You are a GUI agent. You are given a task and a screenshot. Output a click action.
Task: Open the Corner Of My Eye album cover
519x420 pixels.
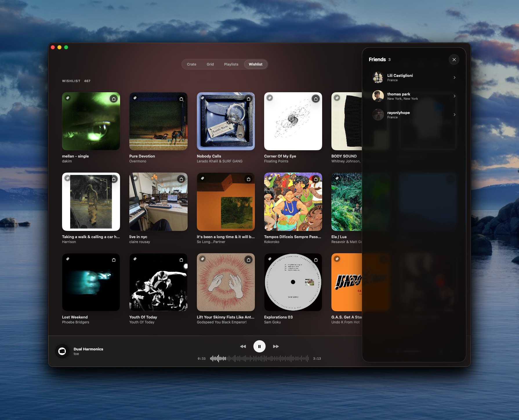tap(293, 121)
